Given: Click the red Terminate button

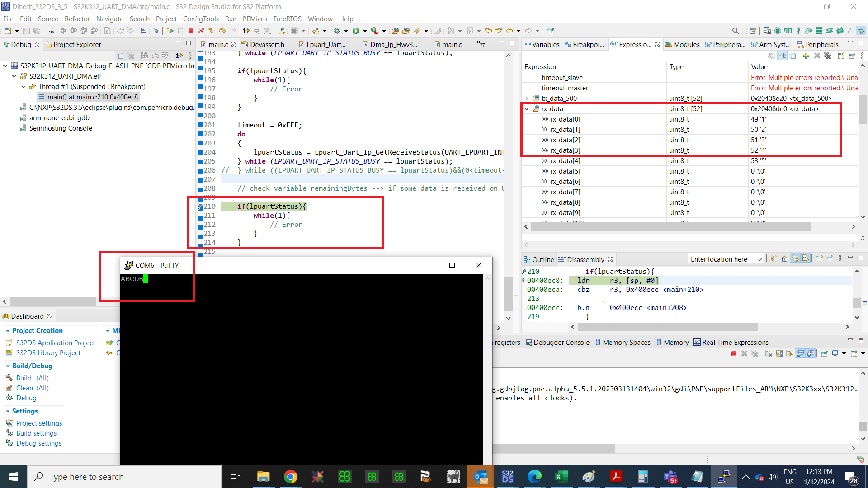Looking at the screenshot, I should pos(191,31).
